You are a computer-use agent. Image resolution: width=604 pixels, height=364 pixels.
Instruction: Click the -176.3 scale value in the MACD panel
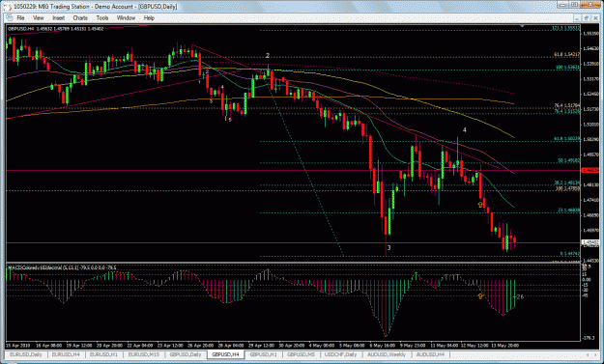coord(589,338)
